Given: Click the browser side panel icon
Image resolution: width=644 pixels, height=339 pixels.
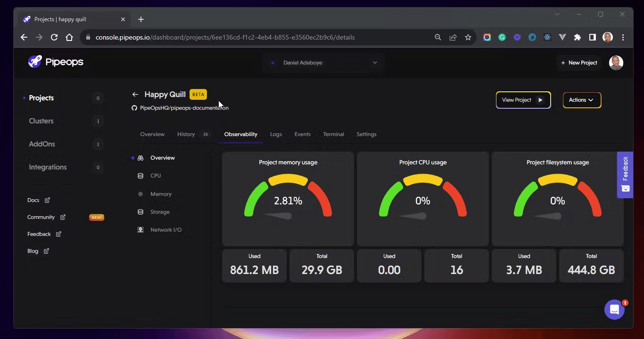Looking at the screenshot, I should point(593,37).
